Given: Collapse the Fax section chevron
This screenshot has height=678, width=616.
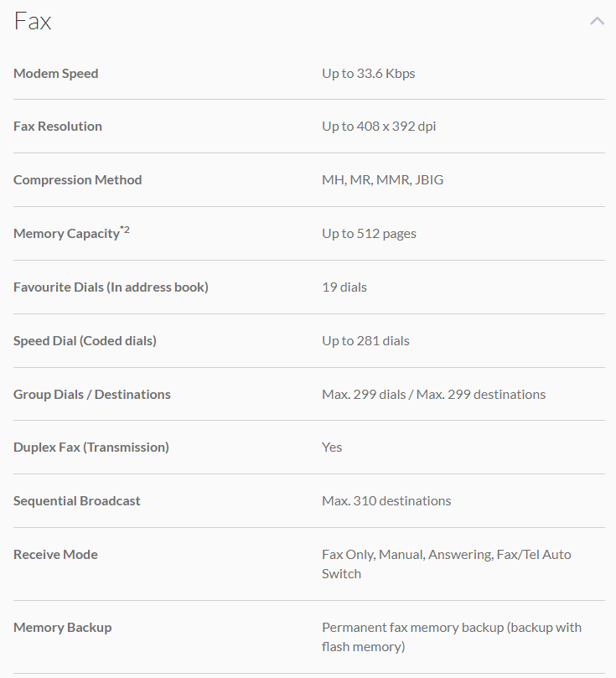Looking at the screenshot, I should [597, 21].
